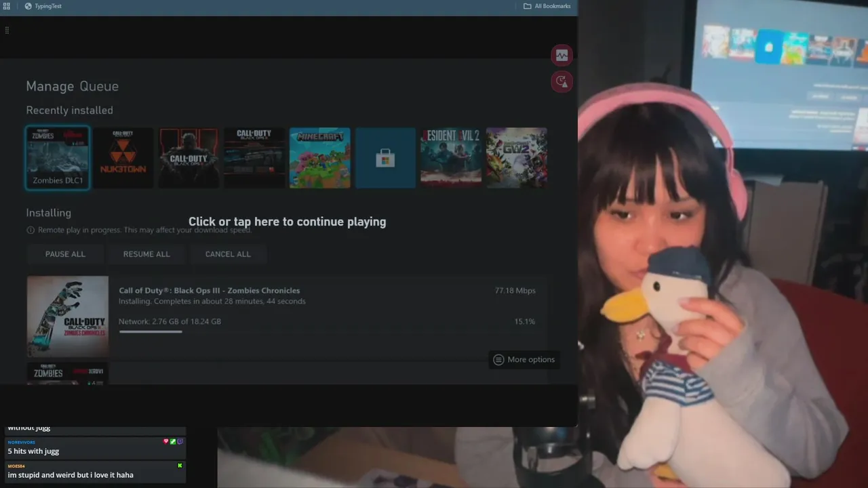Image resolution: width=868 pixels, height=488 pixels.
Task: Click the Network 2.76 GB of 18.24 GB text
Action: pos(170,321)
